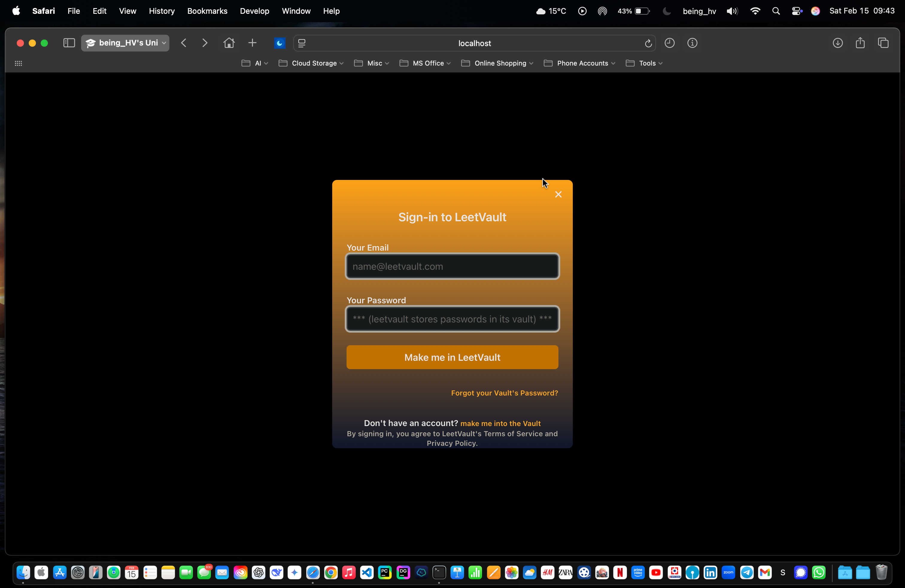This screenshot has height=588, width=905.
Task: Click the Safari sidebar toggle icon
Action: [69, 43]
